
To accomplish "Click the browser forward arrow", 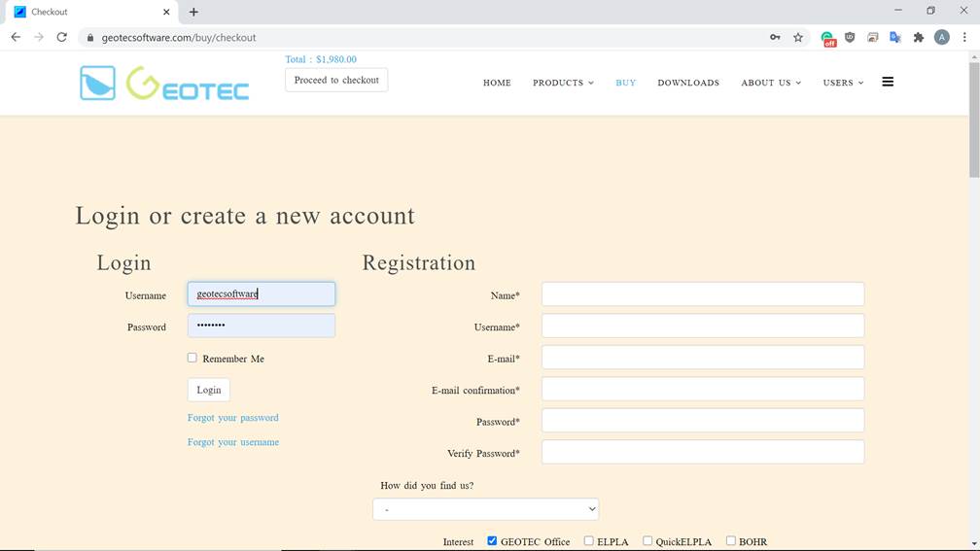I will (x=39, y=38).
